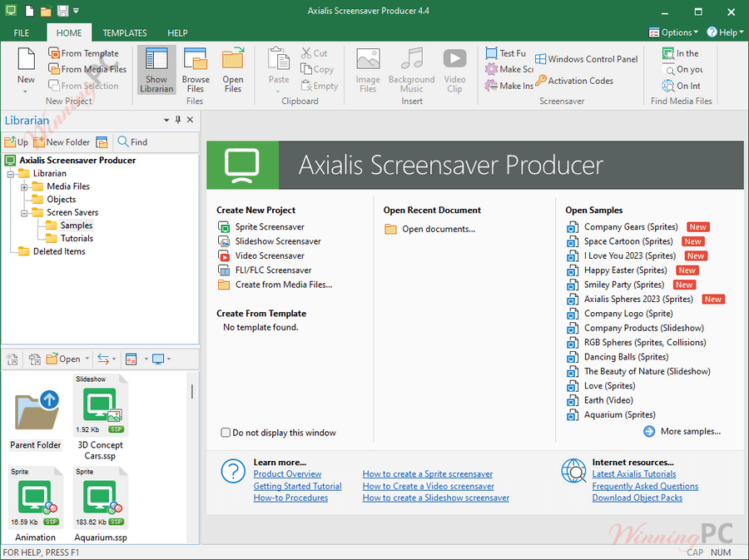Switch to TEMPLATES ribbon tab
This screenshot has width=749, height=560.
[x=125, y=33]
